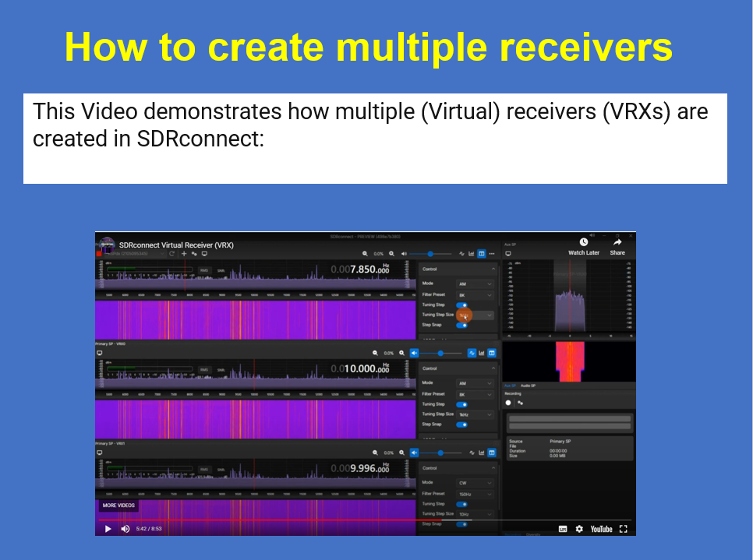Toggle the side panel icon in VRX1 toolbar

click(492, 453)
